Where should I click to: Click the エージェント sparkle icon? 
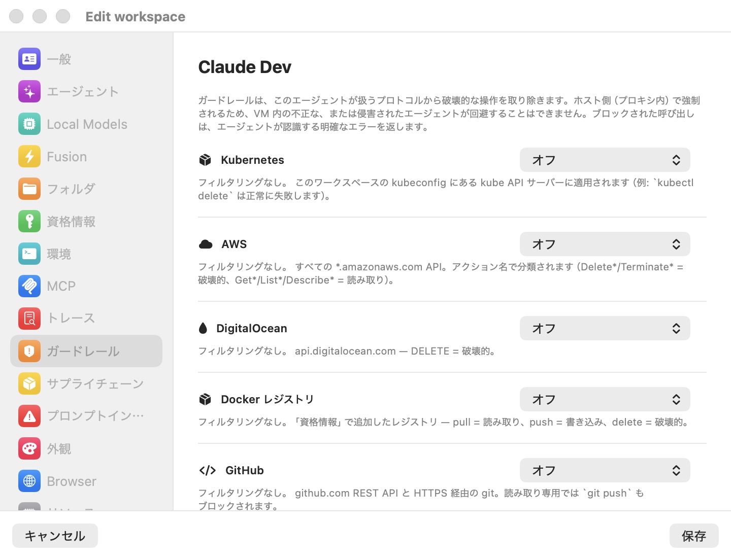(x=29, y=91)
